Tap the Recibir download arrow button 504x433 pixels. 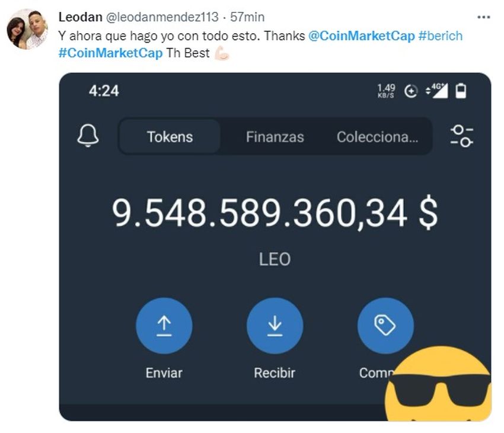pos(275,326)
